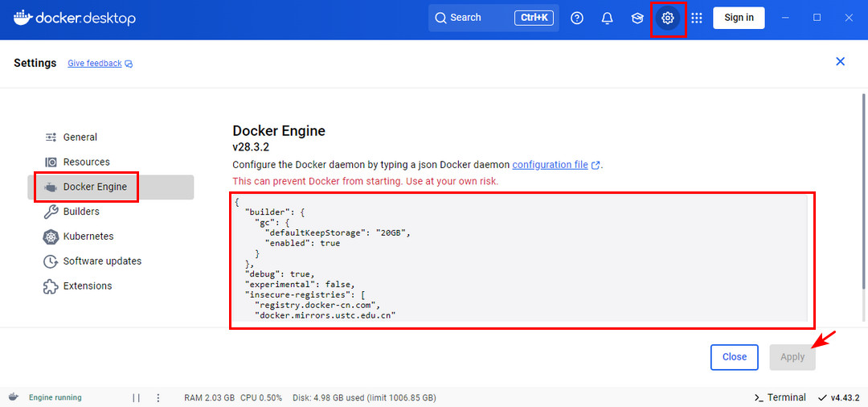Click the Search field
Image resolution: width=868 pixels, height=407 pixels.
(493, 18)
